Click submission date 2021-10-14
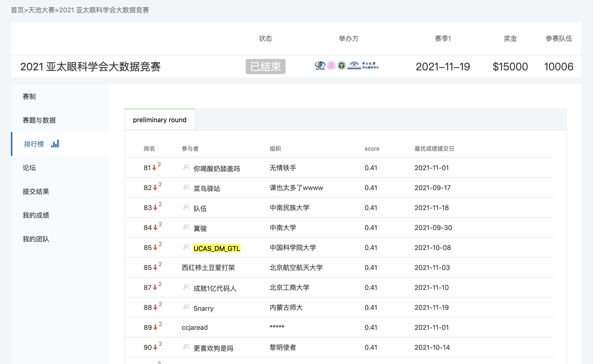The height and width of the screenshot is (364, 593). click(x=432, y=347)
